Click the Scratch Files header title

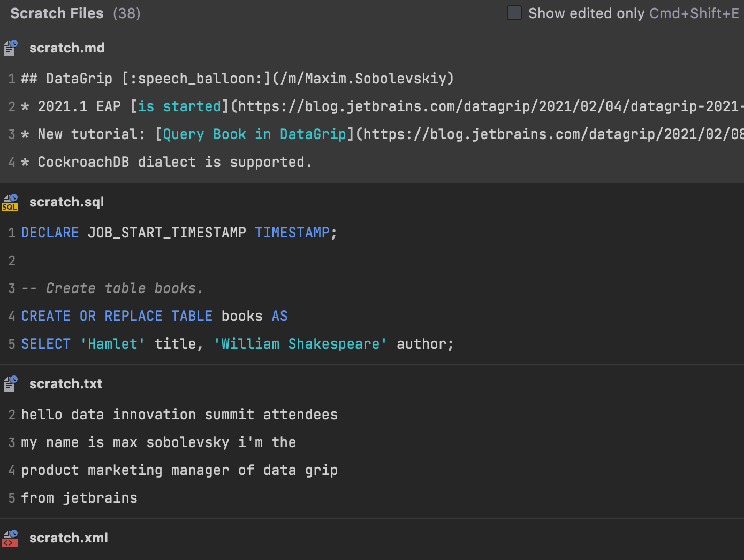[57, 13]
